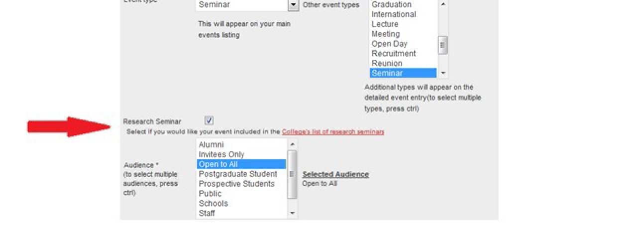Toggle the Research Seminar checkbox
The image size is (644, 226).
209,120
